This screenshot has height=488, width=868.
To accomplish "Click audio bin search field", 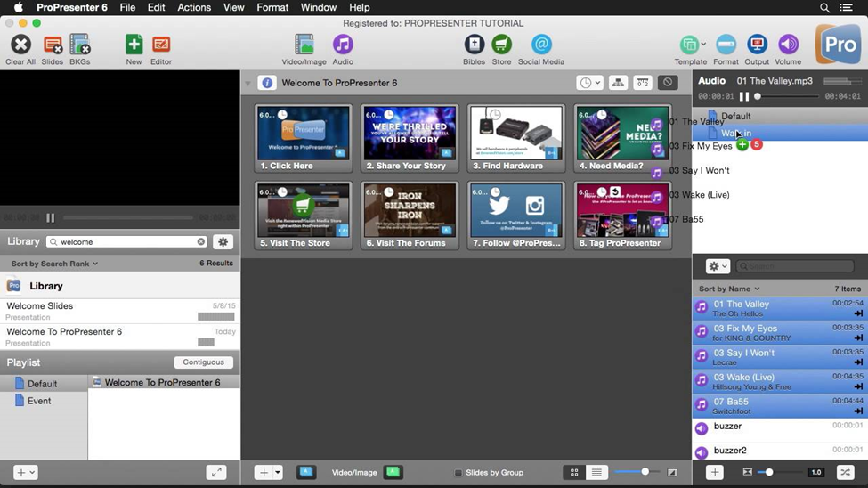I will coord(795,266).
